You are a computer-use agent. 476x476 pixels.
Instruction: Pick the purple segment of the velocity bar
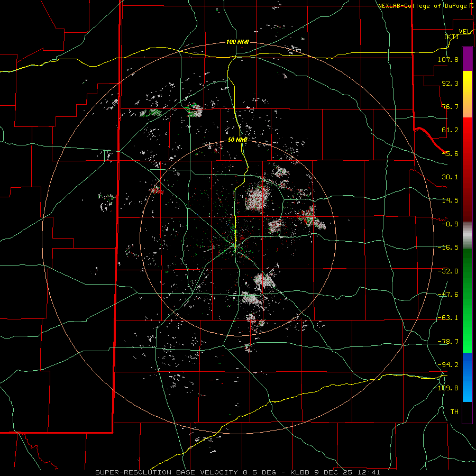467,59
